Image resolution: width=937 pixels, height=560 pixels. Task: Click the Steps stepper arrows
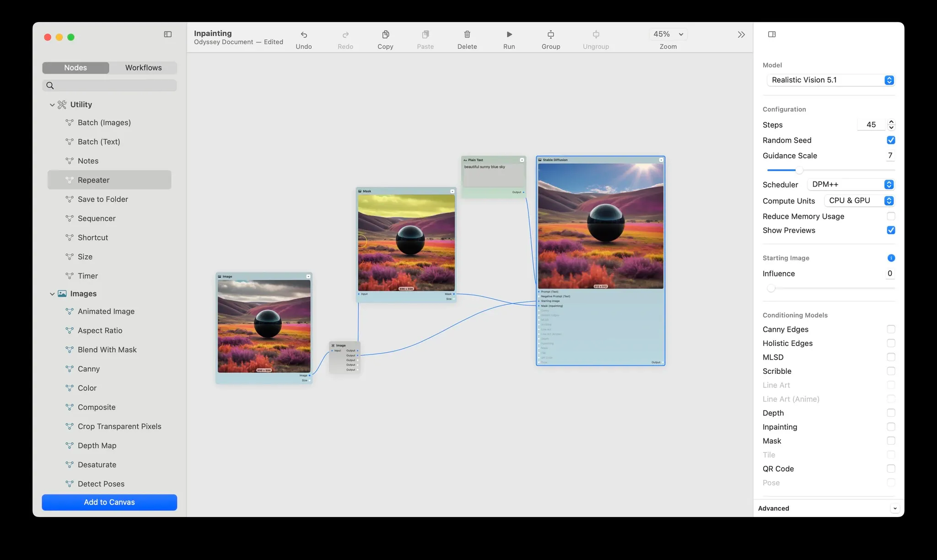[891, 124]
